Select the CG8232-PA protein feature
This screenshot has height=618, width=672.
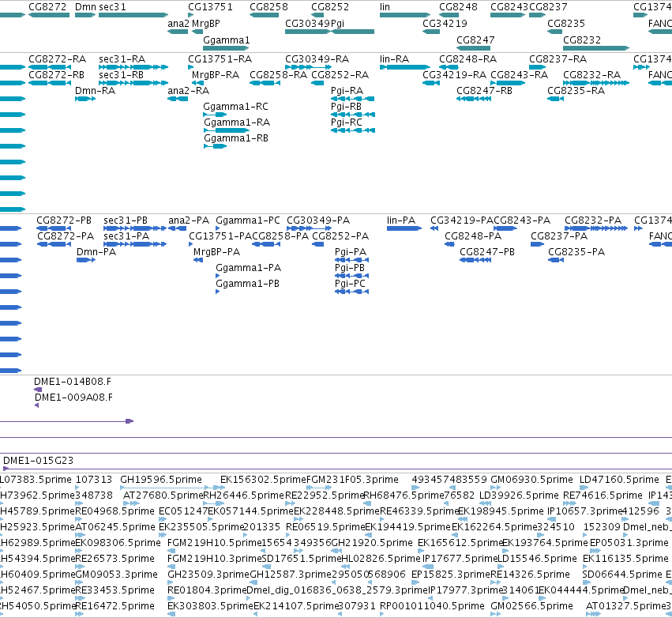pos(596,228)
